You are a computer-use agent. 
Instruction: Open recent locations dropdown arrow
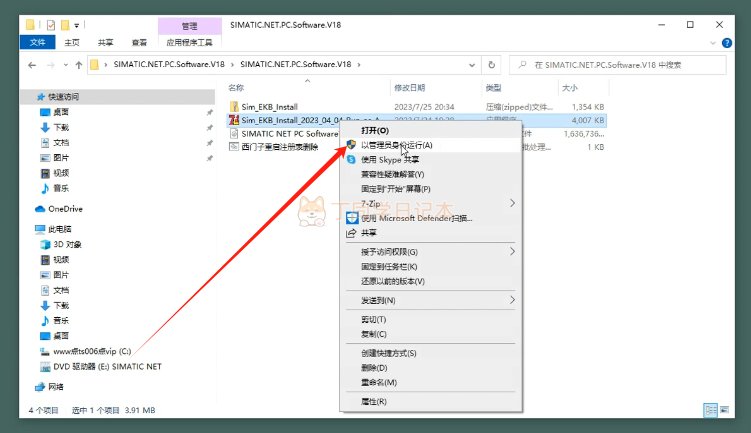pyautogui.click(x=66, y=65)
